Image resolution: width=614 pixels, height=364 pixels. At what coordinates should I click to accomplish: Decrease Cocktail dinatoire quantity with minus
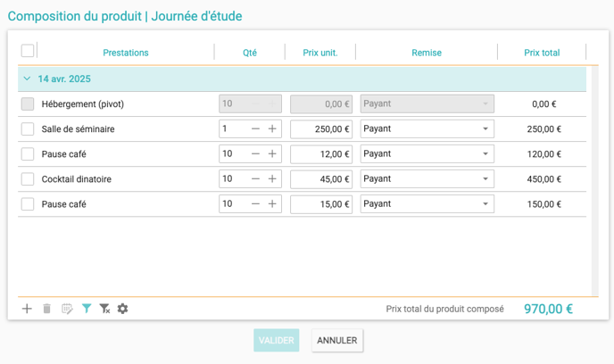(256, 179)
